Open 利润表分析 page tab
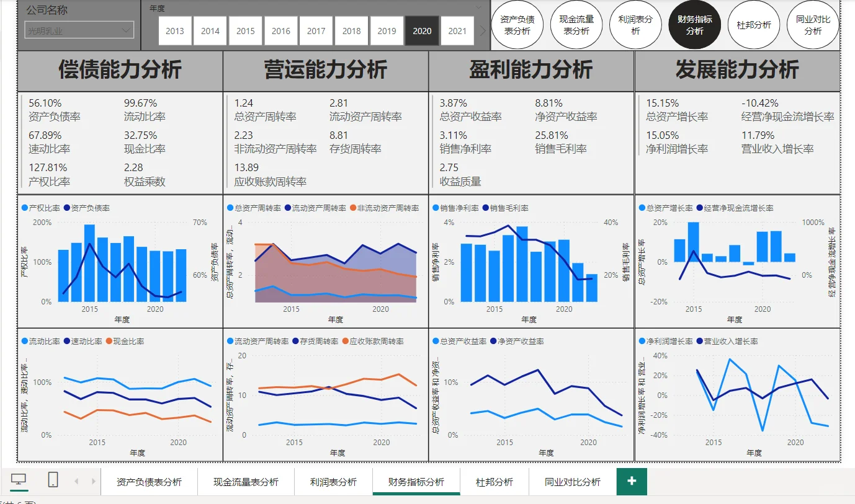Viewport: 855px width, 504px height. [x=334, y=482]
